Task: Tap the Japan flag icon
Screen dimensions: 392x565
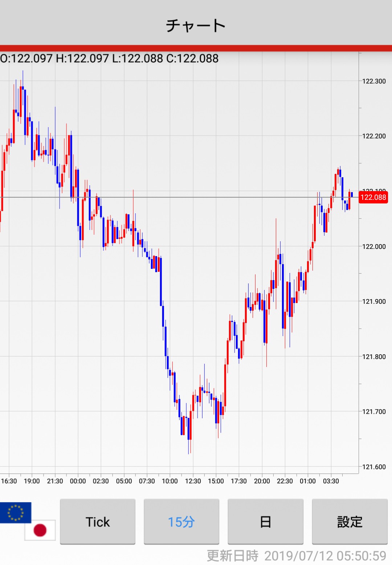Action: [40, 530]
